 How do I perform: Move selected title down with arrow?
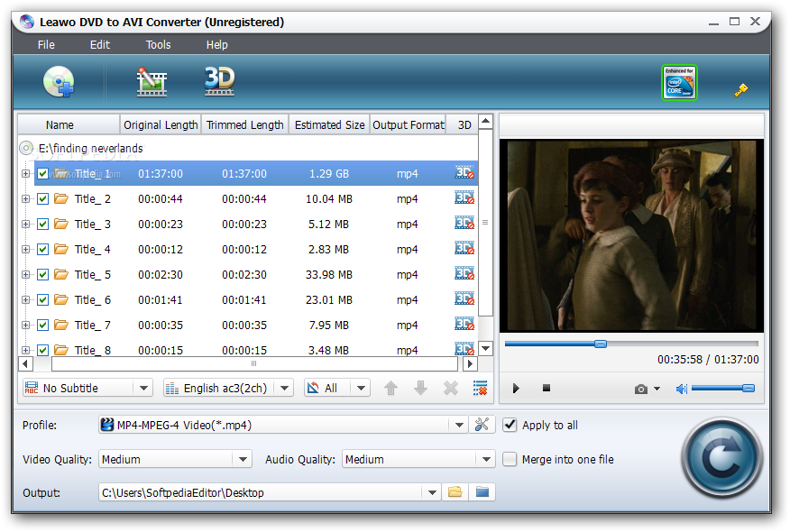[420, 388]
